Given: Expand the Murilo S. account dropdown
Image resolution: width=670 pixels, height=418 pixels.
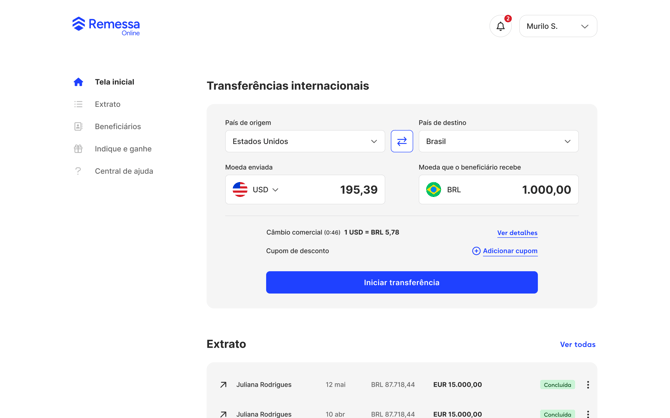Looking at the screenshot, I should tap(558, 26).
